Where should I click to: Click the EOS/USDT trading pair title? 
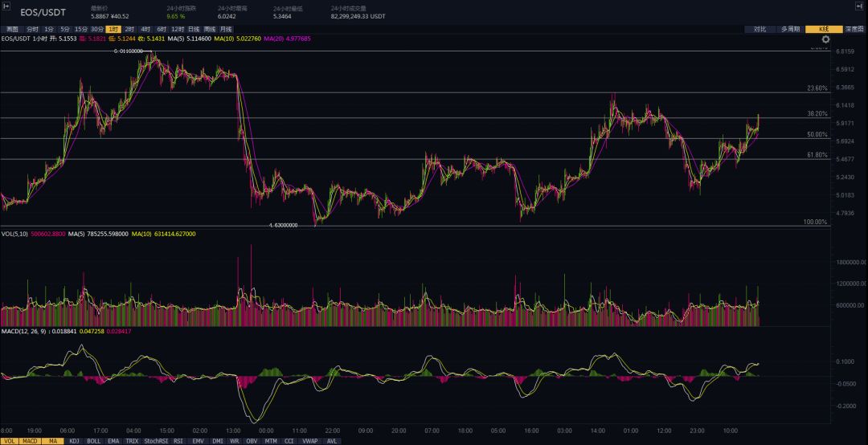pos(43,13)
